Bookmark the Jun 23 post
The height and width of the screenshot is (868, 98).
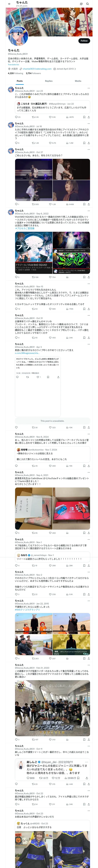pyautogui.click(x=84, y=117)
